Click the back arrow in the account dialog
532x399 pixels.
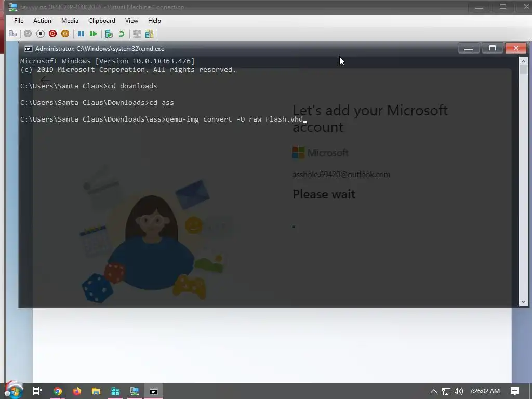coord(45,81)
